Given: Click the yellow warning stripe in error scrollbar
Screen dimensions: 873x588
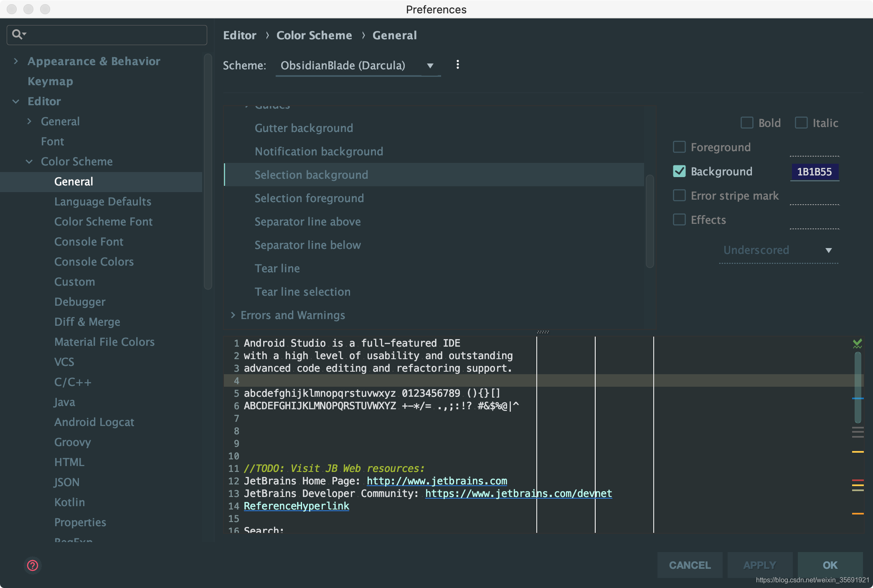Looking at the screenshot, I should click(x=859, y=452).
